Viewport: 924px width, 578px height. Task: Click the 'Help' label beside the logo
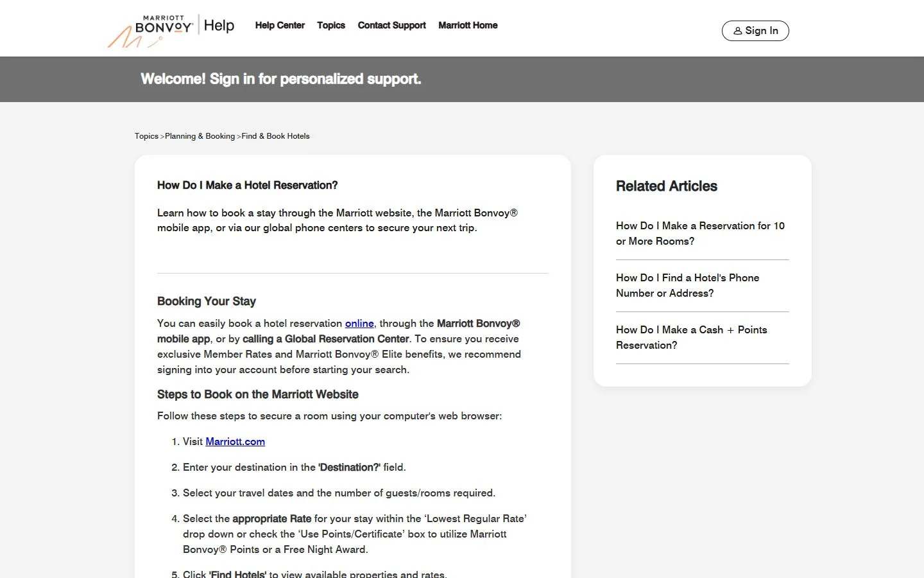pyautogui.click(x=219, y=26)
